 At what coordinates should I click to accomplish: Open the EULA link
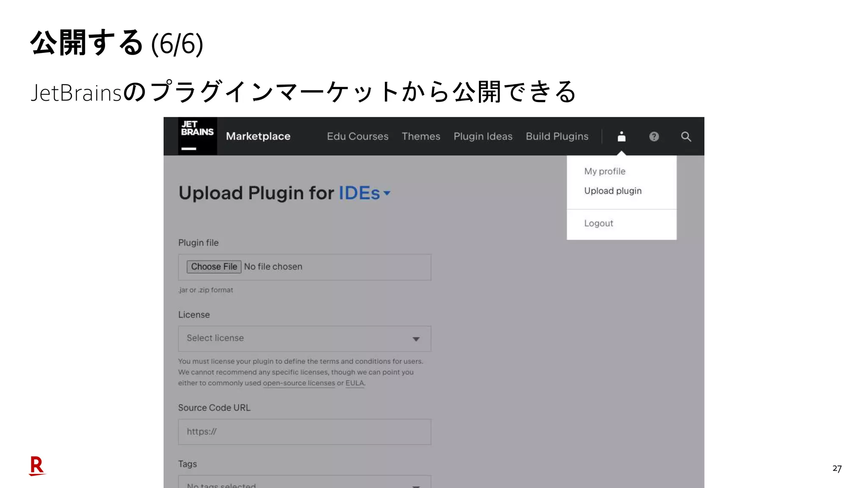(355, 383)
